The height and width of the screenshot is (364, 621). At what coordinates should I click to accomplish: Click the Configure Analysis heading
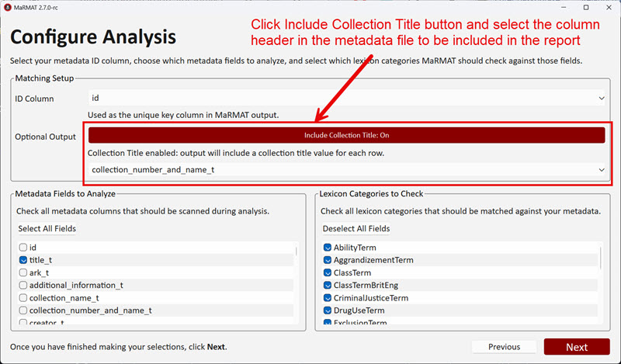pyautogui.click(x=93, y=36)
